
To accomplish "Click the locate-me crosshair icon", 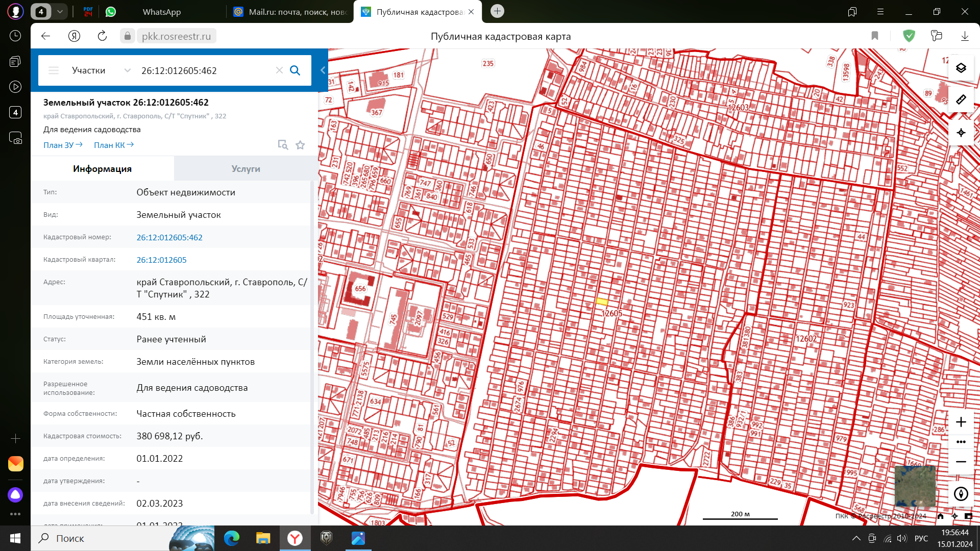I will [961, 133].
